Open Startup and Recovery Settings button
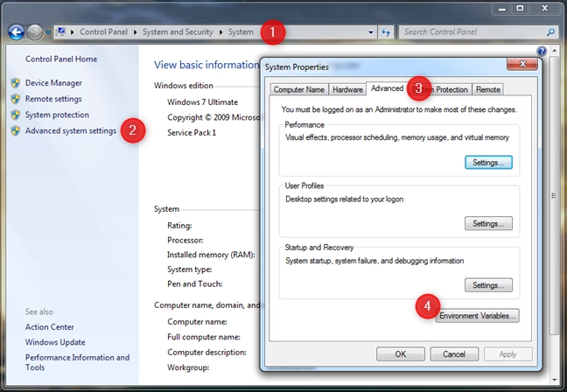 coord(488,285)
